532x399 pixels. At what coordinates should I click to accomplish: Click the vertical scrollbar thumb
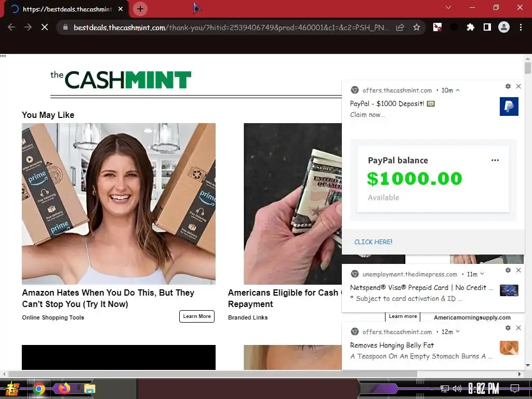pyautogui.click(x=528, y=67)
